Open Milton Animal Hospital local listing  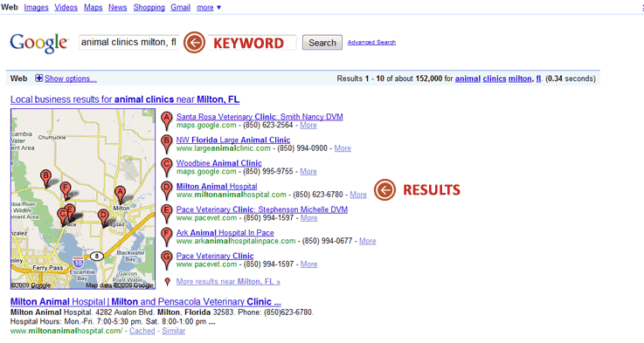coord(217,186)
